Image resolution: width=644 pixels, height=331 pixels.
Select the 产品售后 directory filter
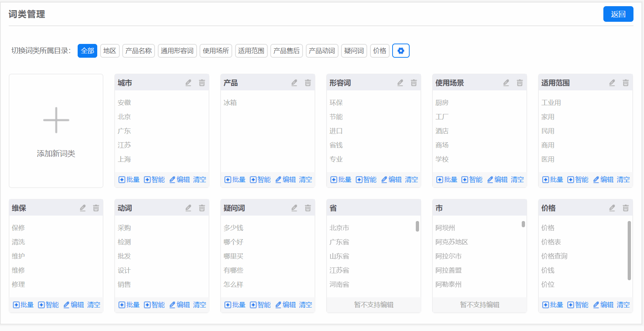point(286,51)
